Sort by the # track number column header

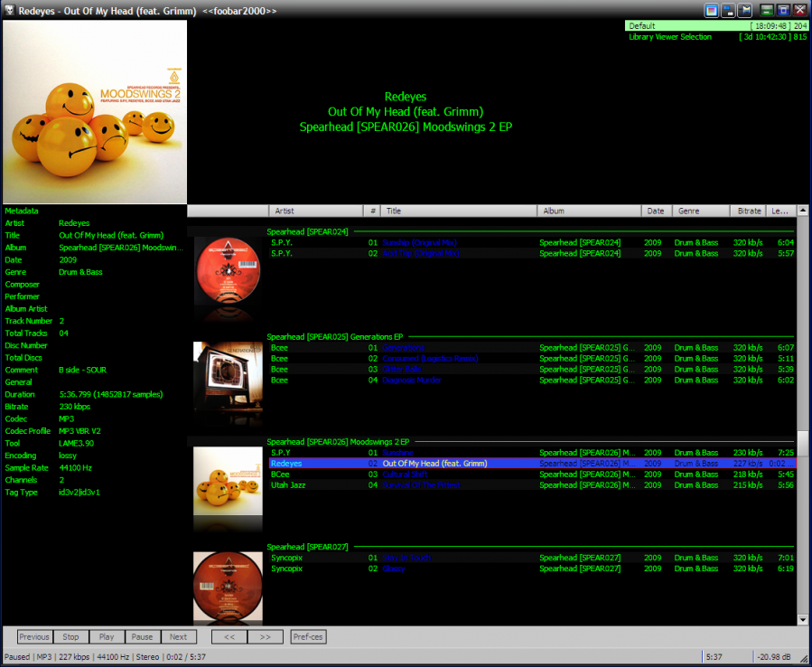[372, 211]
